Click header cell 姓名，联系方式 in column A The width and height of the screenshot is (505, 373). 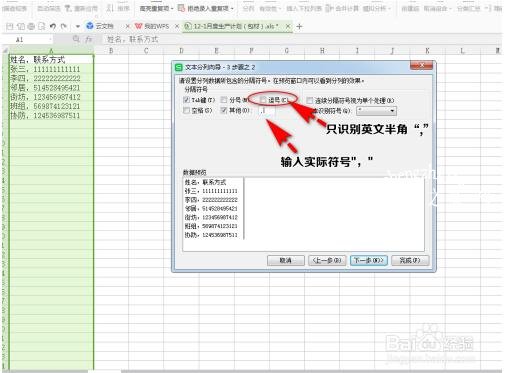coord(51,60)
